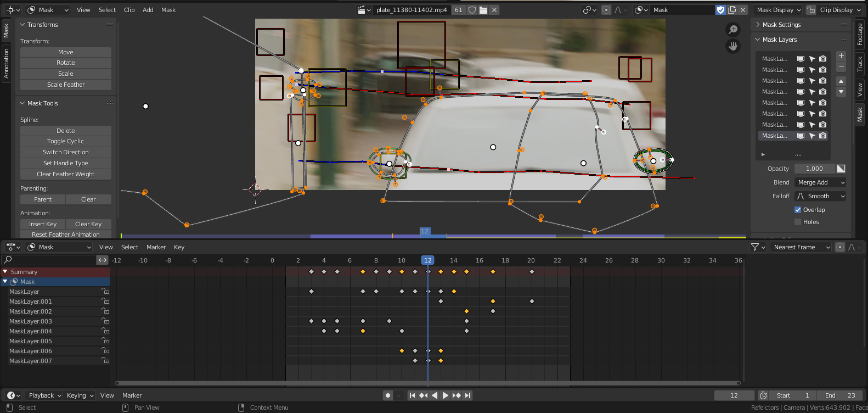
Task: Click the invert opacity icon next to 1.000
Action: [841, 169]
